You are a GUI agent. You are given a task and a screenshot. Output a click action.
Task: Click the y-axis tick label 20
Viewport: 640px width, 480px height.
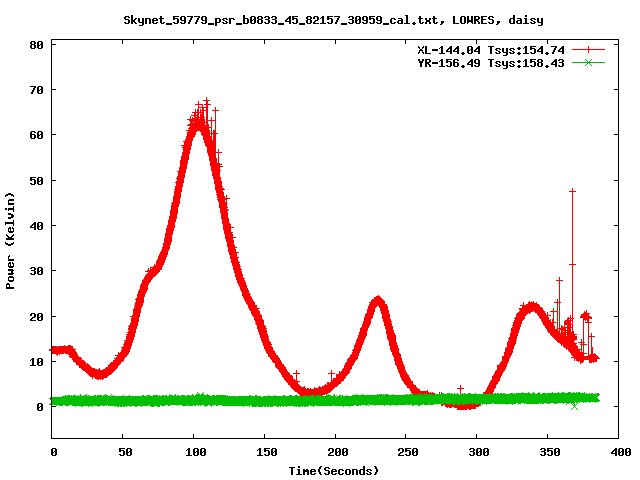tap(36, 317)
